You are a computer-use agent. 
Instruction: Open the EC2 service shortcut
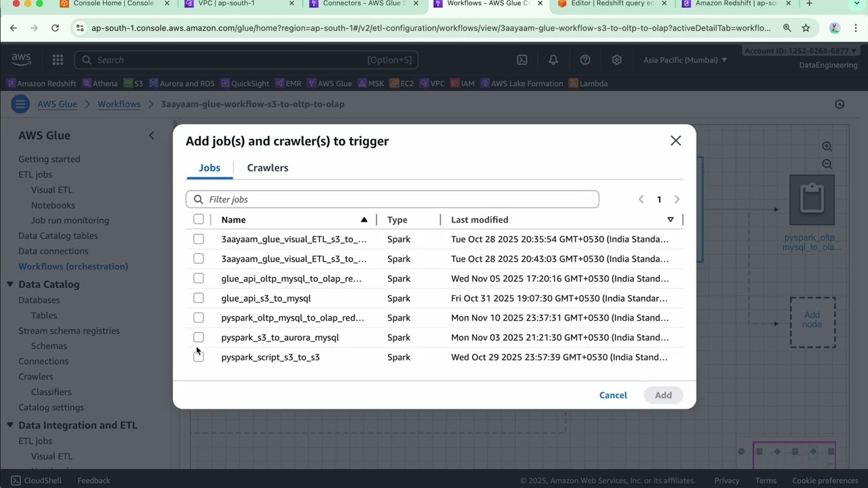(401, 83)
